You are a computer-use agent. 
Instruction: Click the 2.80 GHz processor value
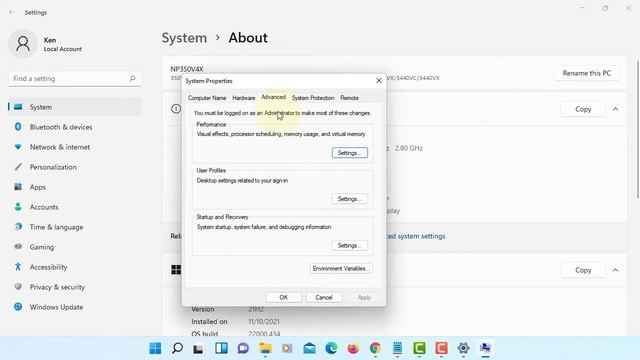pos(409,148)
